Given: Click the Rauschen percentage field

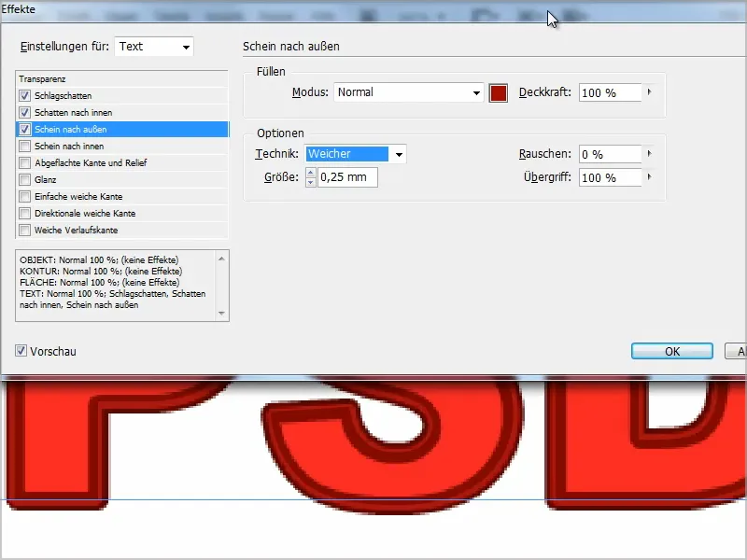Looking at the screenshot, I should (x=611, y=154).
